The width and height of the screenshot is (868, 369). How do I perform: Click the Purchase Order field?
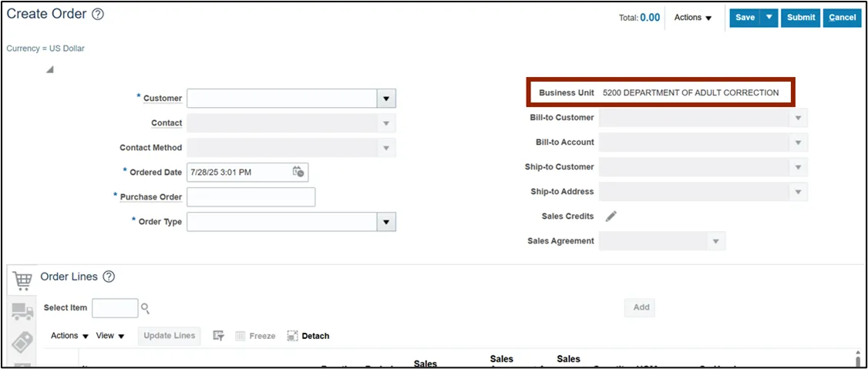coord(251,197)
